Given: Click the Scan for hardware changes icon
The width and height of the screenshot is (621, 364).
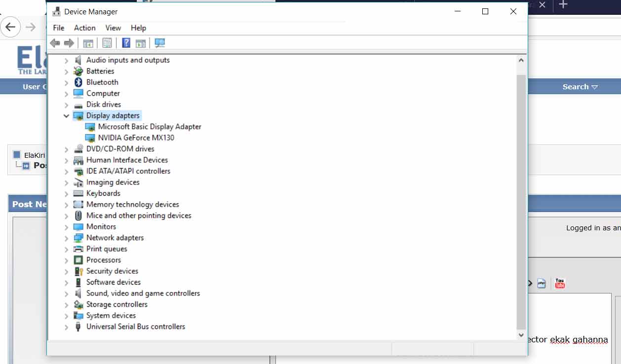Looking at the screenshot, I should click(160, 43).
